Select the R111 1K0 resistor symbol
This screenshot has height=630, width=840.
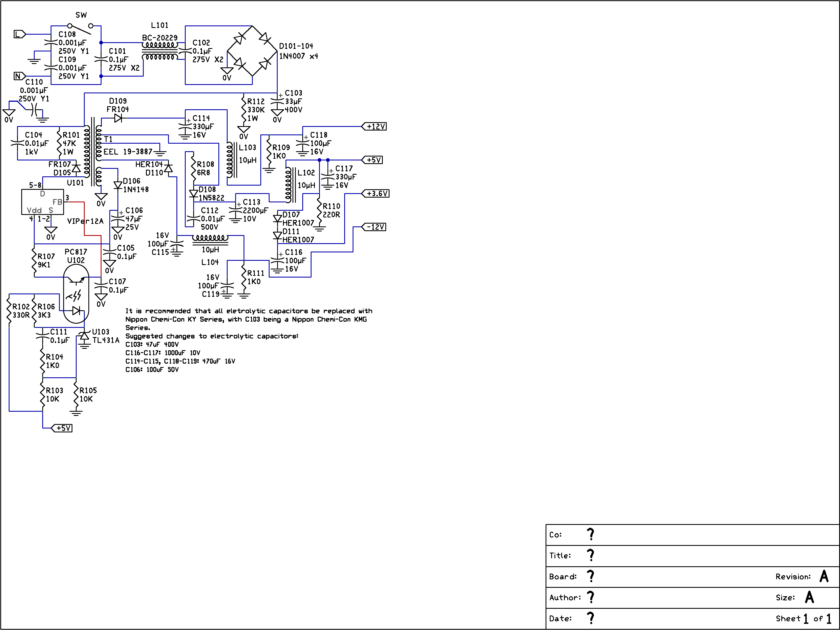point(244,278)
